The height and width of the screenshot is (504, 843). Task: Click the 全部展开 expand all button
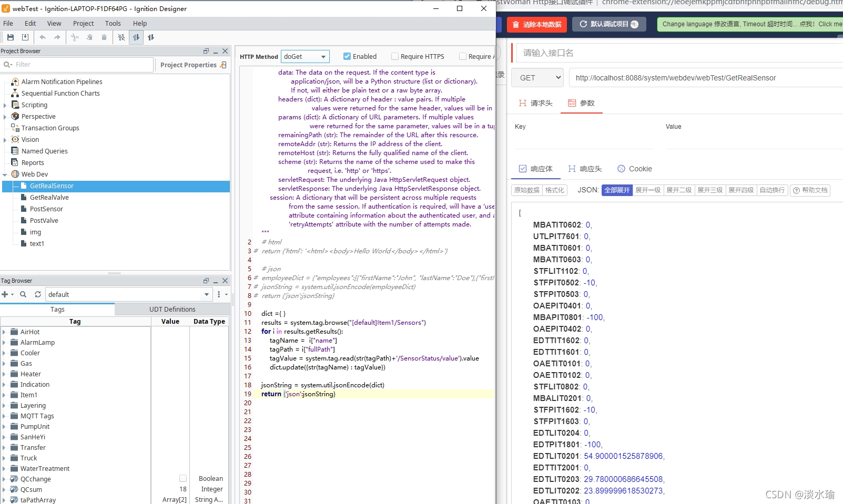[617, 190]
